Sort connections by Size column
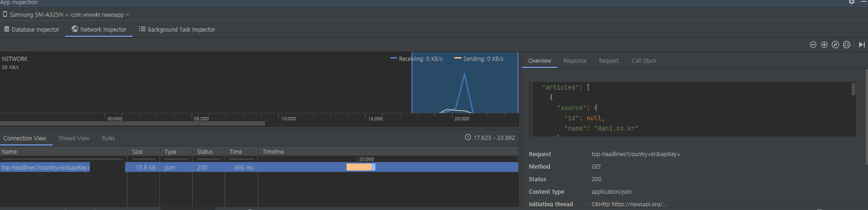868x210 pixels. [143, 151]
